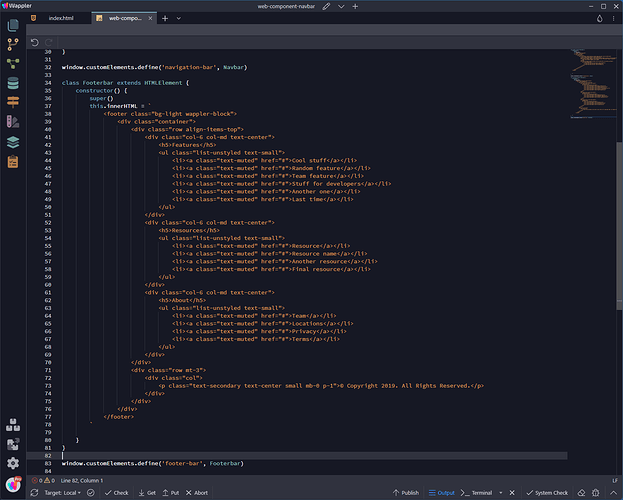Click the <h5>Resources</h5> code line
623x500 pixels.
click(x=189, y=231)
